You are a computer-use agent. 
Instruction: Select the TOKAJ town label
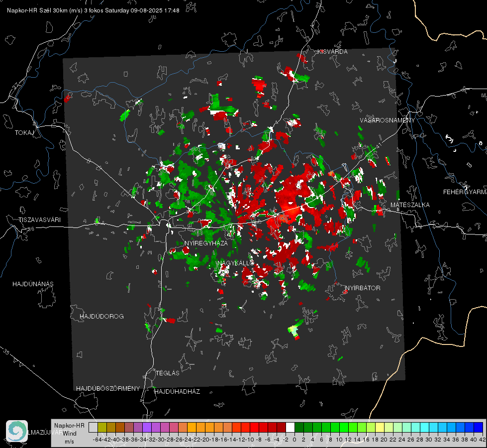[24, 133]
